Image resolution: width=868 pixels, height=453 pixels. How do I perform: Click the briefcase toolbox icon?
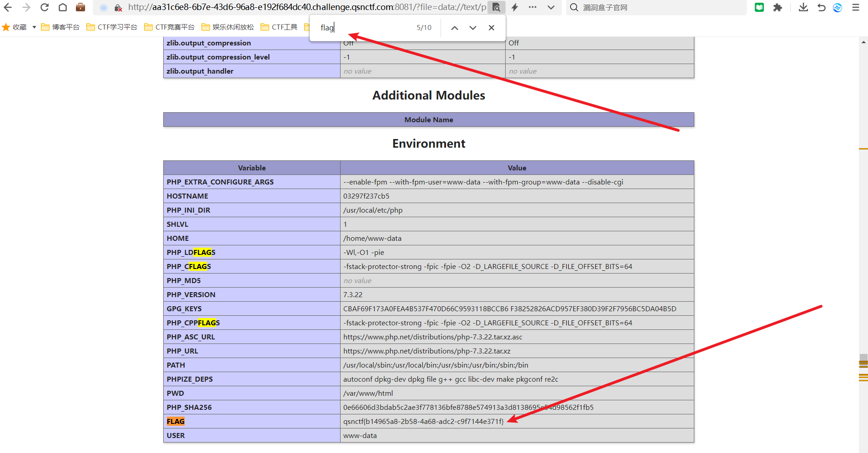(80, 7)
